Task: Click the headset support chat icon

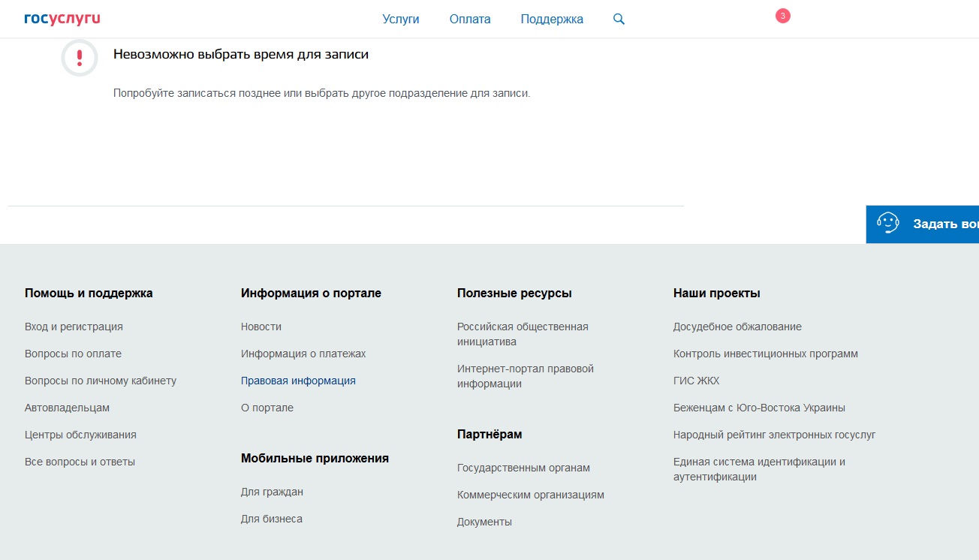Action: (x=888, y=224)
